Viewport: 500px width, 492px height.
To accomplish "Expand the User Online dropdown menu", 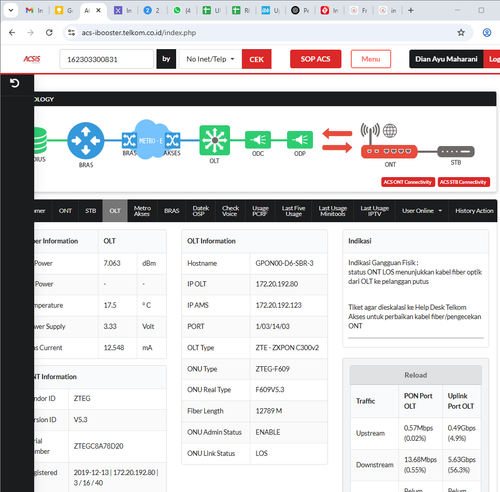I will (422, 211).
